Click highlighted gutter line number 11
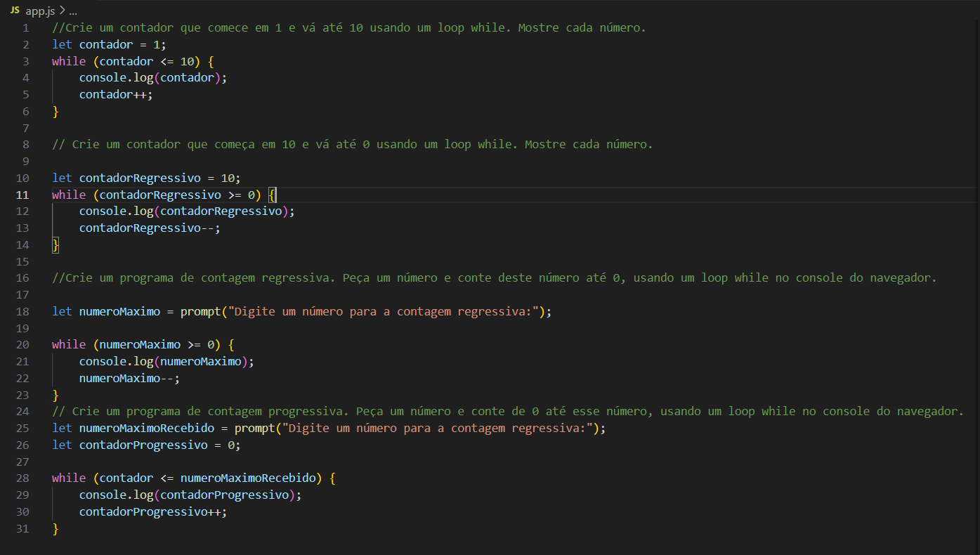Screen dimensions: 980x555 pyautogui.click(x=22, y=195)
